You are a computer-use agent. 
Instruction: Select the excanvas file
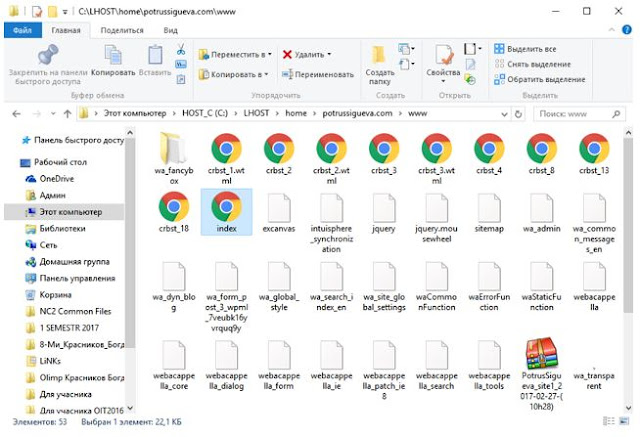pyautogui.click(x=279, y=213)
